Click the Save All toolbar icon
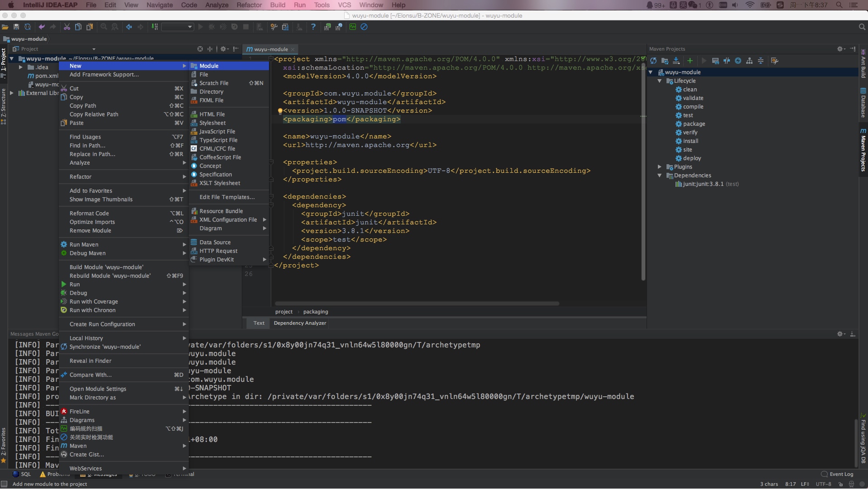 pyautogui.click(x=16, y=27)
